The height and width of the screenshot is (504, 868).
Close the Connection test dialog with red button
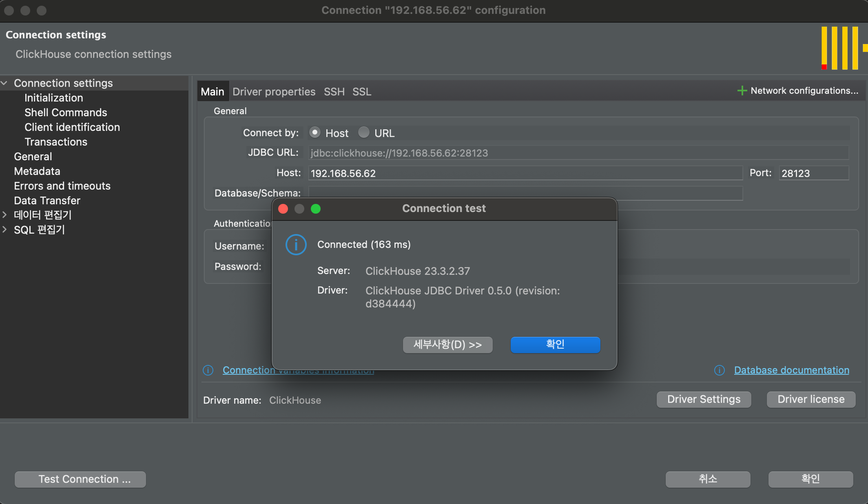pos(283,209)
